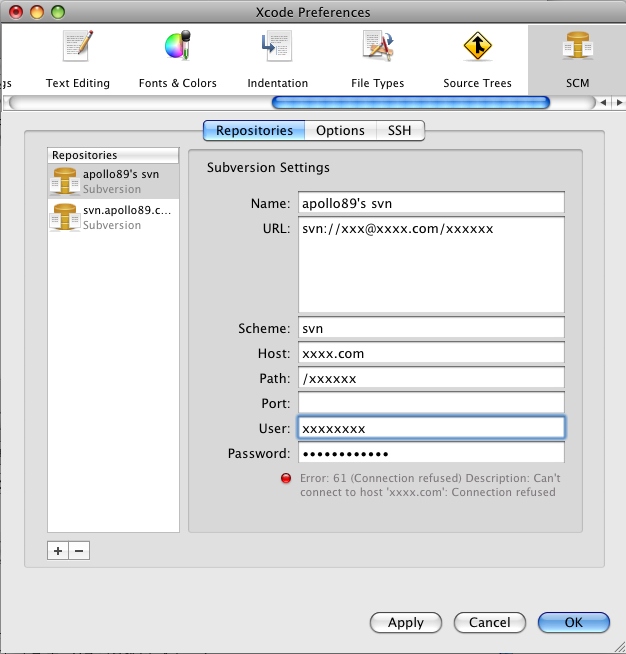This screenshot has width=626, height=654.
Task: Confirm preferences with OK button
Action: point(573,622)
